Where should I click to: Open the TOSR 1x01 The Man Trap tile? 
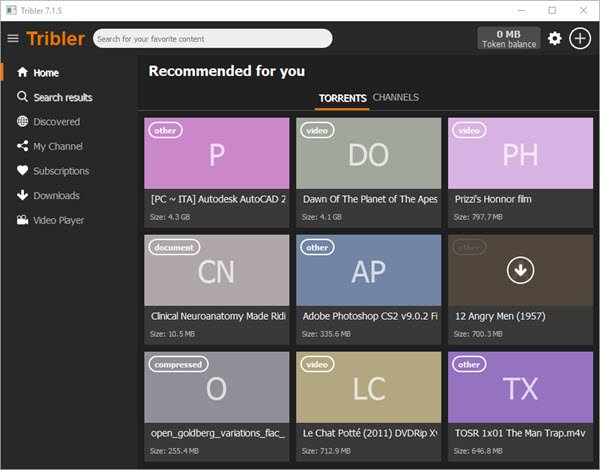coord(520,407)
